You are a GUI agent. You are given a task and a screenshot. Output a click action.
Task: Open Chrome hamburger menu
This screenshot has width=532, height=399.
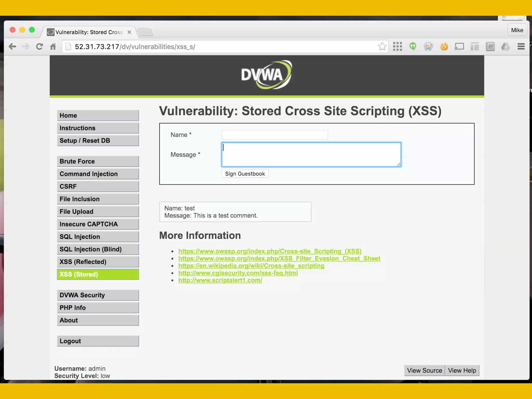[x=521, y=46]
